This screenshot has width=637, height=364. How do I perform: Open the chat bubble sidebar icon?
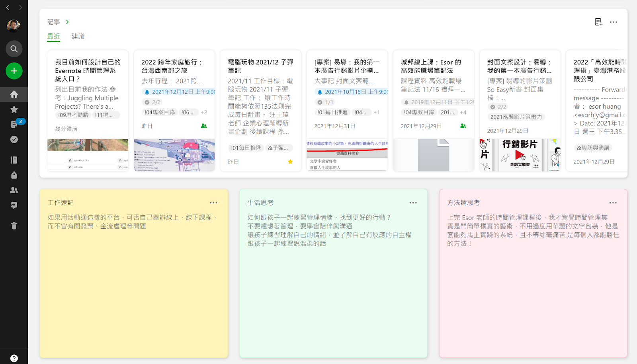14,205
